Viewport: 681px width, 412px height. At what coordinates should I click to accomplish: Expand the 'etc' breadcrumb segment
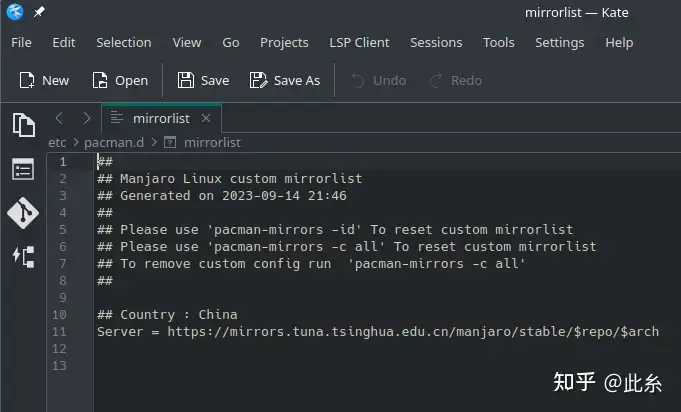[56, 143]
